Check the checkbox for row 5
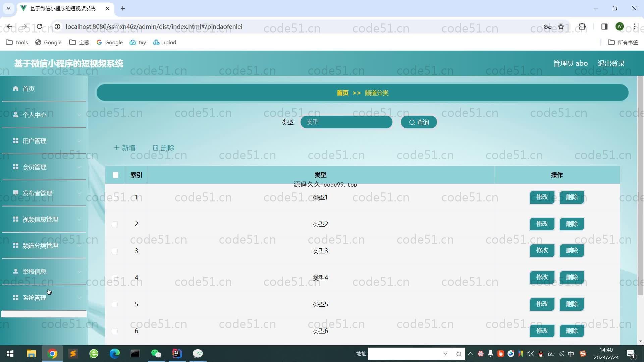Image resolution: width=644 pixels, height=362 pixels. click(115, 304)
